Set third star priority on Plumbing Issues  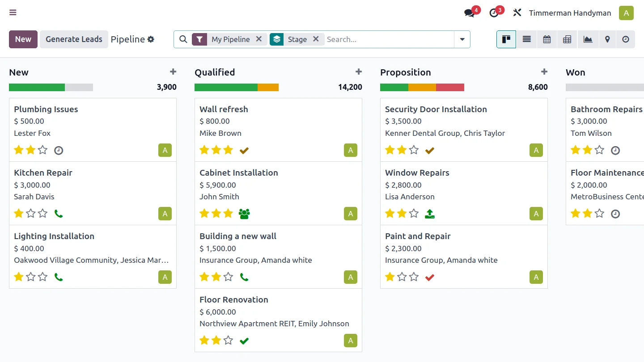pos(42,150)
